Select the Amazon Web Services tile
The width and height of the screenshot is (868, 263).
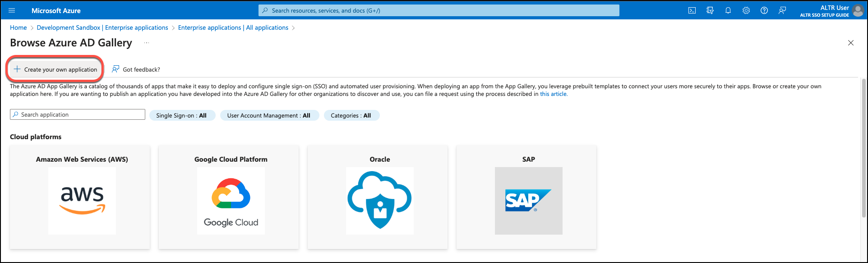pyautogui.click(x=82, y=197)
